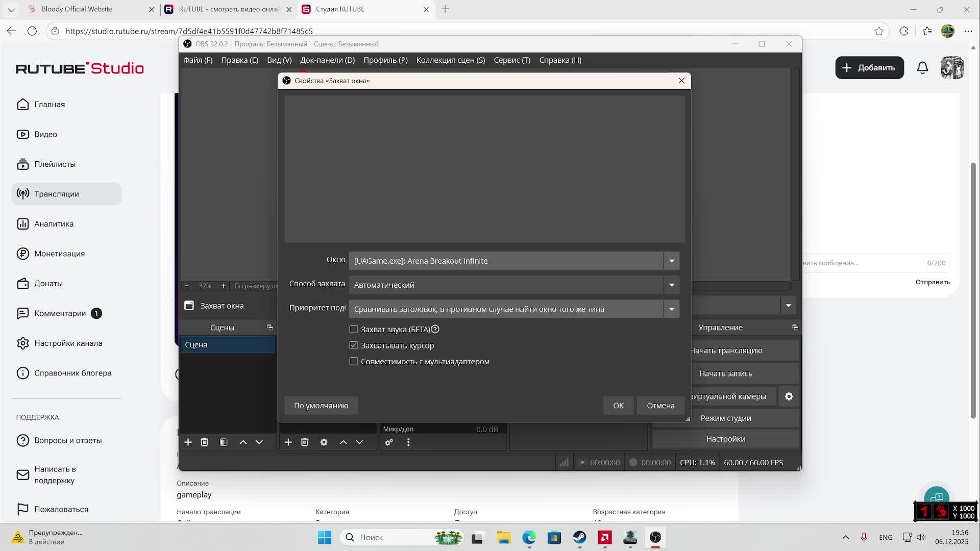The width and height of the screenshot is (980, 551).
Task: Open the Способ захвата dropdown
Action: (671, 285)
